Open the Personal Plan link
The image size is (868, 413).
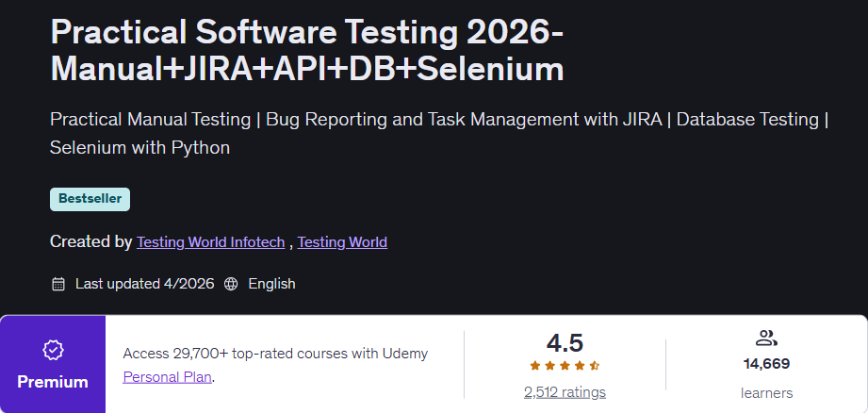[x=167, y=377]
